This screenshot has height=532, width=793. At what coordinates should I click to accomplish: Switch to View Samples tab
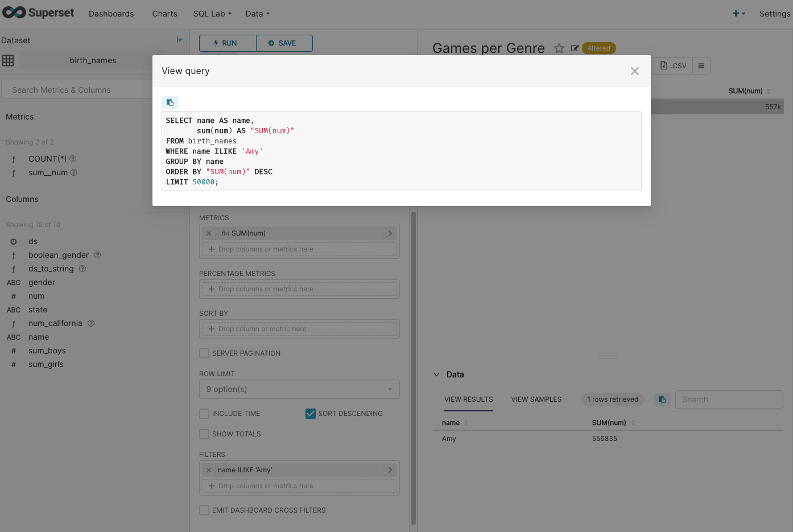point(536,399)
